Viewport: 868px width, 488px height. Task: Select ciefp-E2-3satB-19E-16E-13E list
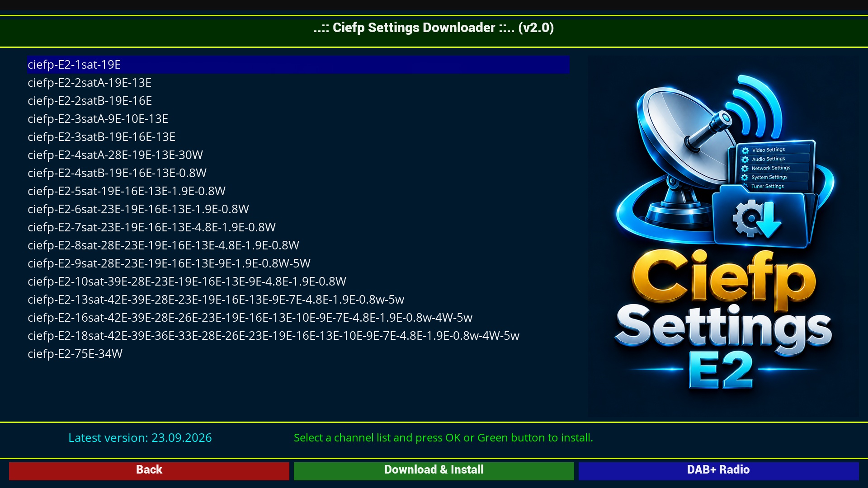click(298, 137)
